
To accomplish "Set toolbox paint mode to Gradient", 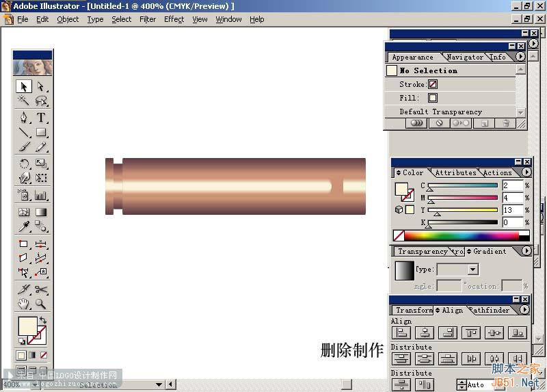I will pyautogui.click(x=32, y=355).
